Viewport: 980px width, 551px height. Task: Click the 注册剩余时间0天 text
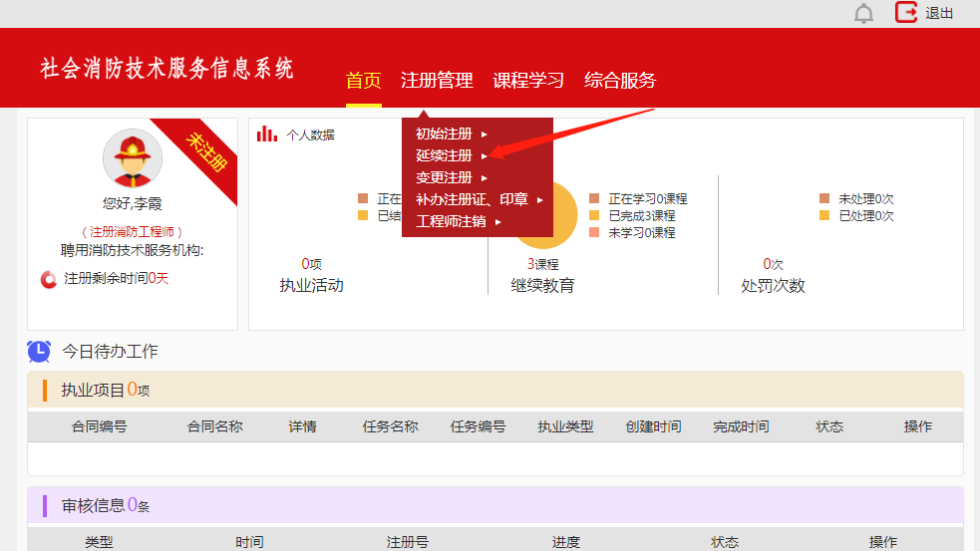pos(117,278)
